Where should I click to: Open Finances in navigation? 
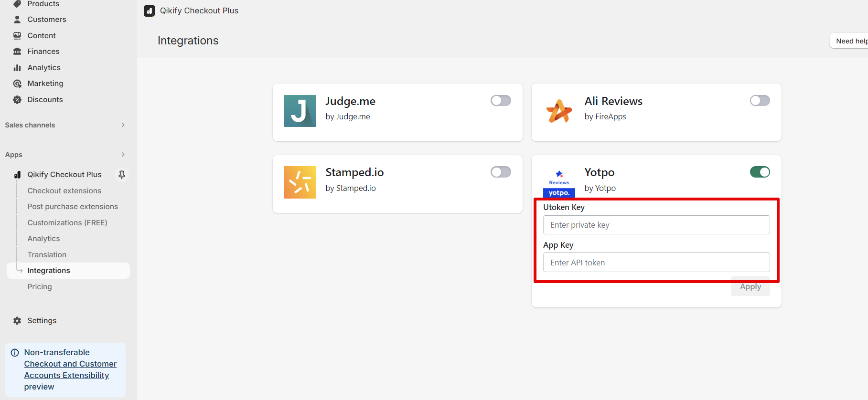coord(43,52)
